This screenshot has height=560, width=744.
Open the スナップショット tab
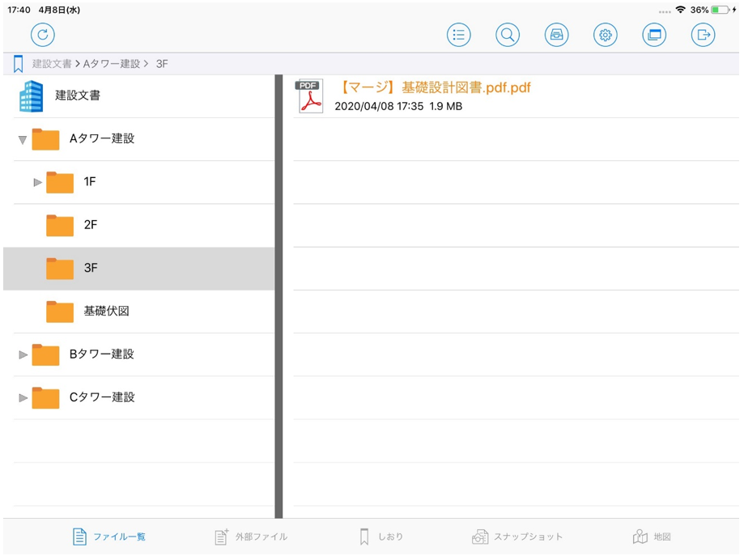click(517, 537)
